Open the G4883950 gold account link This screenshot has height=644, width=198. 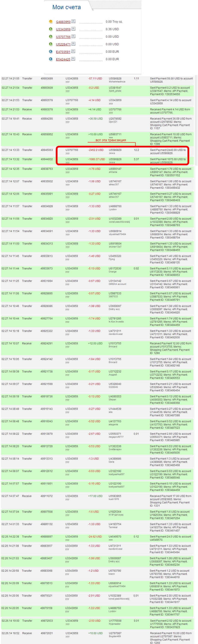click(63, 22)
